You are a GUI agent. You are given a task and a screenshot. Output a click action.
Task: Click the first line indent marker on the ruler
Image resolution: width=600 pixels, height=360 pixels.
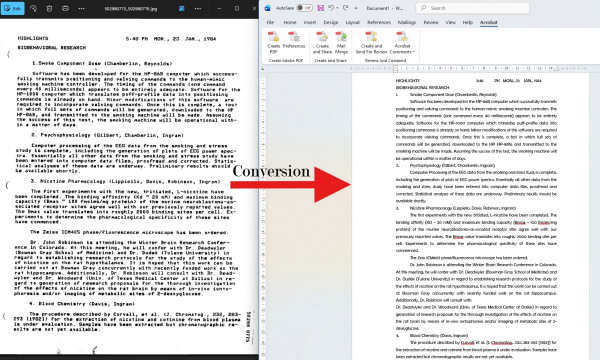click(x=395, y=67)
